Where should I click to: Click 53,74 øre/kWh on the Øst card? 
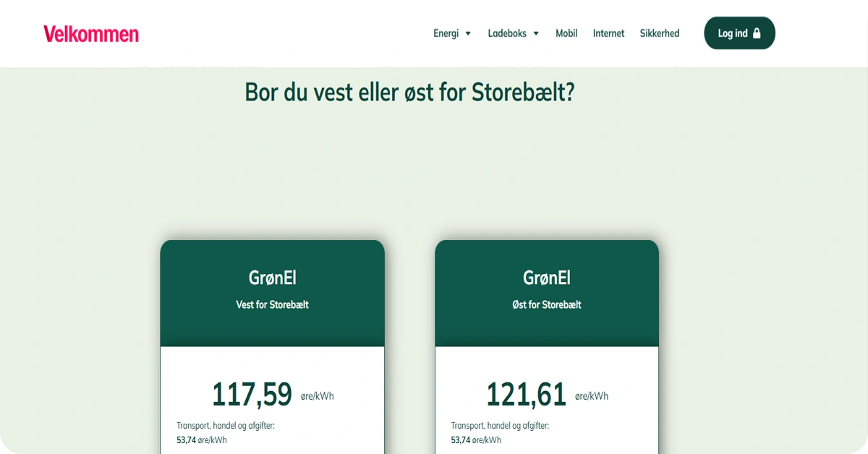pyautogui.click(x=475, y=440)
